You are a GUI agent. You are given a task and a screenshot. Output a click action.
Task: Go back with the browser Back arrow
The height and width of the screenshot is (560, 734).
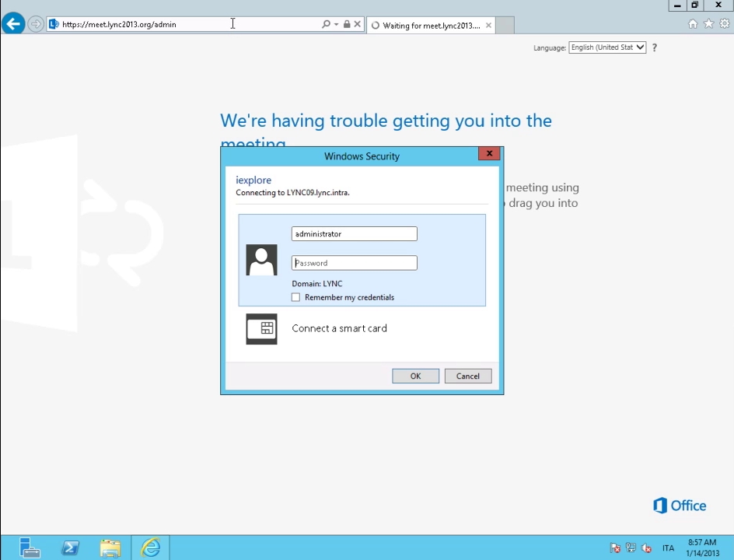tap(13, 23)
